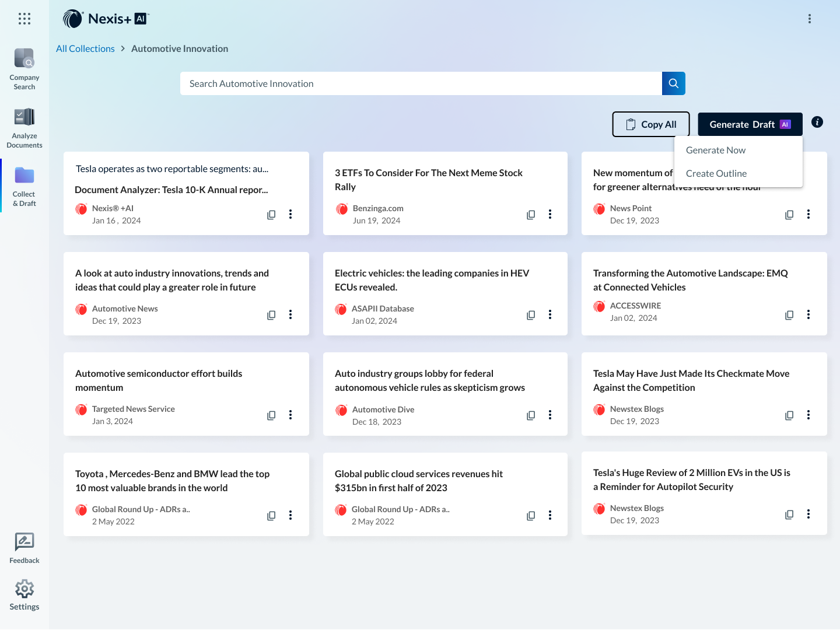840x630 pixels.
Task: Copy the Tesla 10-K Document Analyzer card
Action: (x=271, y=215)
